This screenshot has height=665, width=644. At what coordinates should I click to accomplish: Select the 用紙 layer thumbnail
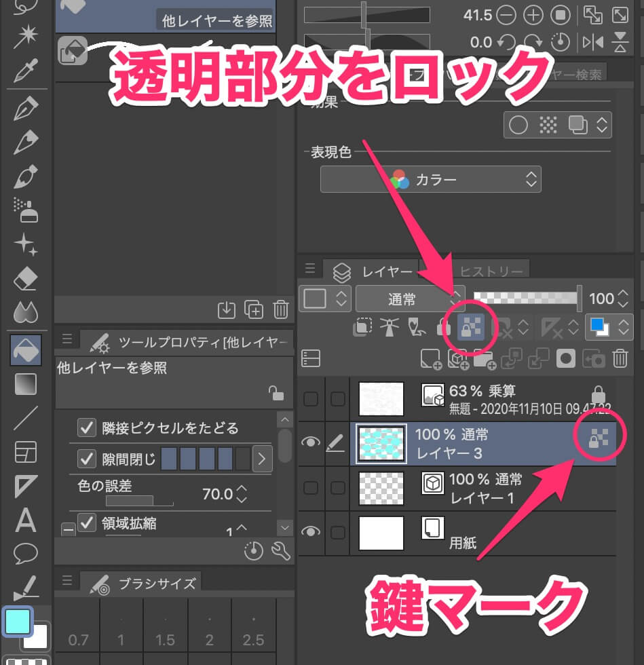[381, 533]
